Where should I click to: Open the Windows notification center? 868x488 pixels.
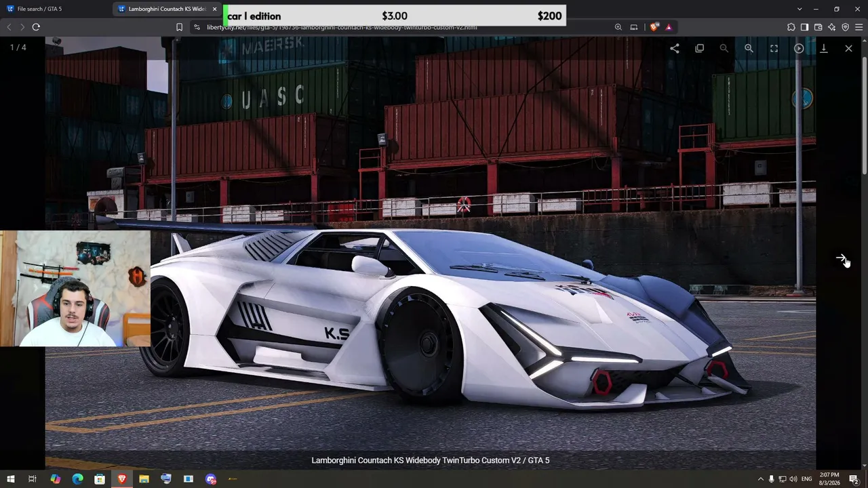tap(854, 479)
